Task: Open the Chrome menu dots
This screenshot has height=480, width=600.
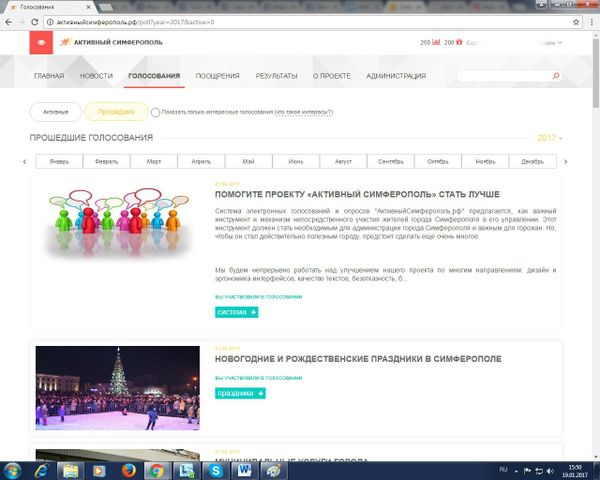Action: tap(592, 22)
